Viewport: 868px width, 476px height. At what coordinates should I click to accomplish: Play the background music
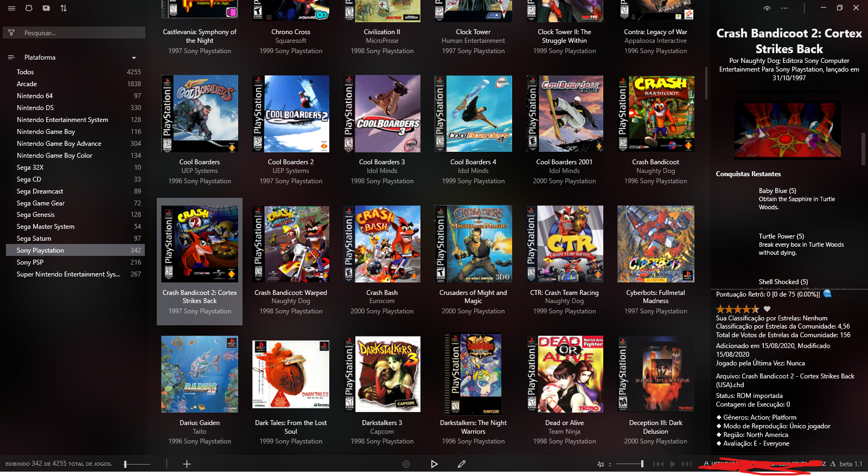[x=673, y=464]
